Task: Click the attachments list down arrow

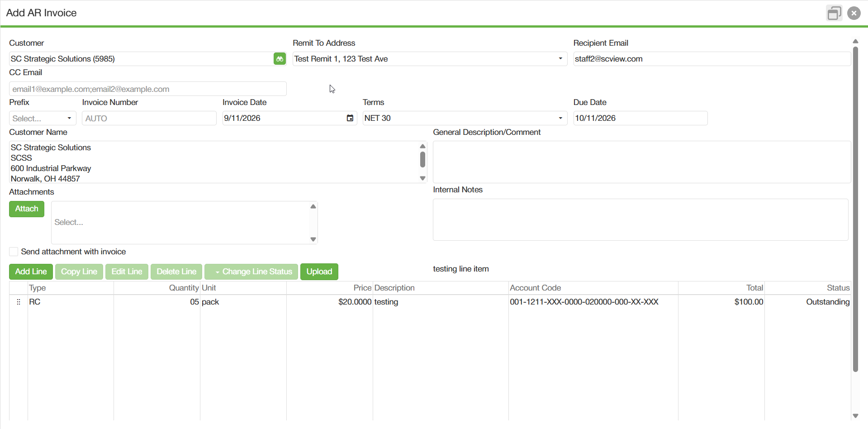Action: point(313,239)
